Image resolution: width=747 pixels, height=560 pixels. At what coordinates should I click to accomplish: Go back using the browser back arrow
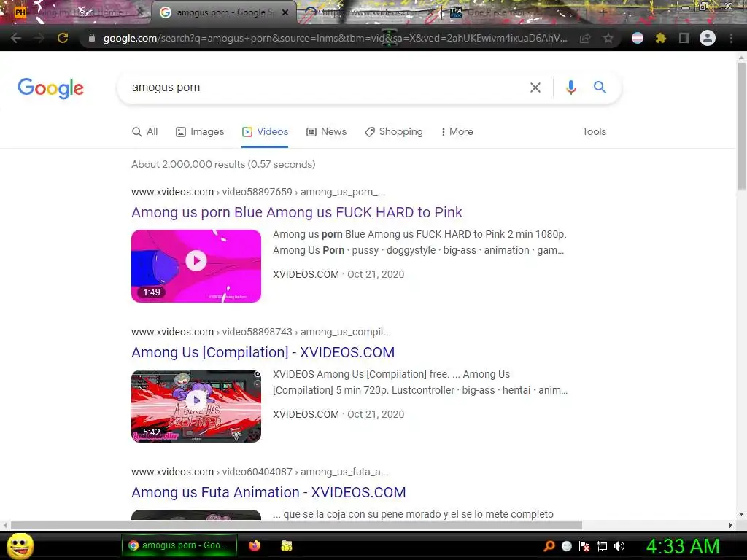(x=16, y=38)
